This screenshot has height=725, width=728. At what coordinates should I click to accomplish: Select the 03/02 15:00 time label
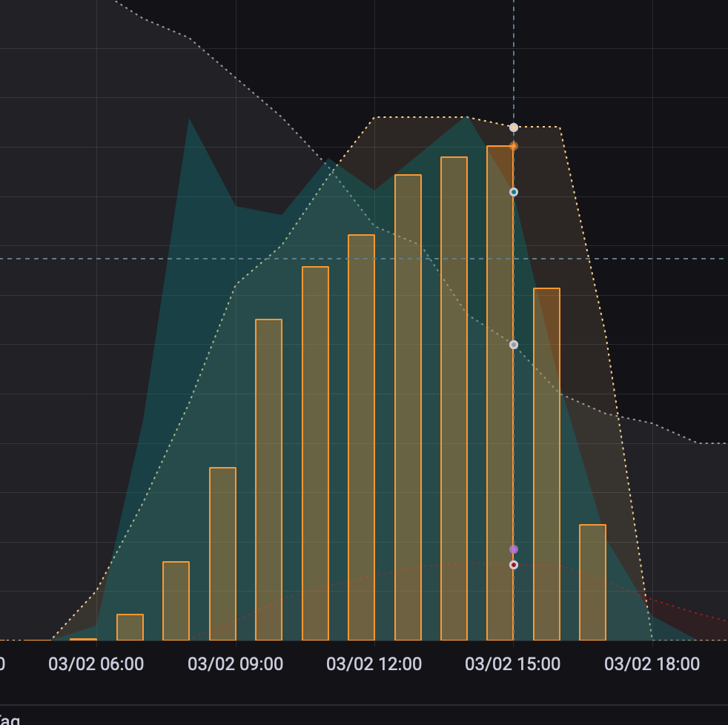pos(513,664)
